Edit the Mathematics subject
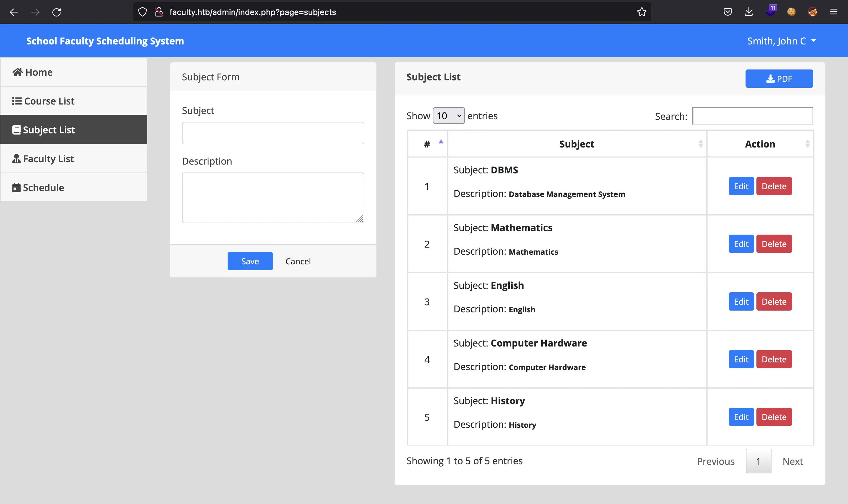Viewport: 848px width, 504px height. coord(741,244)
